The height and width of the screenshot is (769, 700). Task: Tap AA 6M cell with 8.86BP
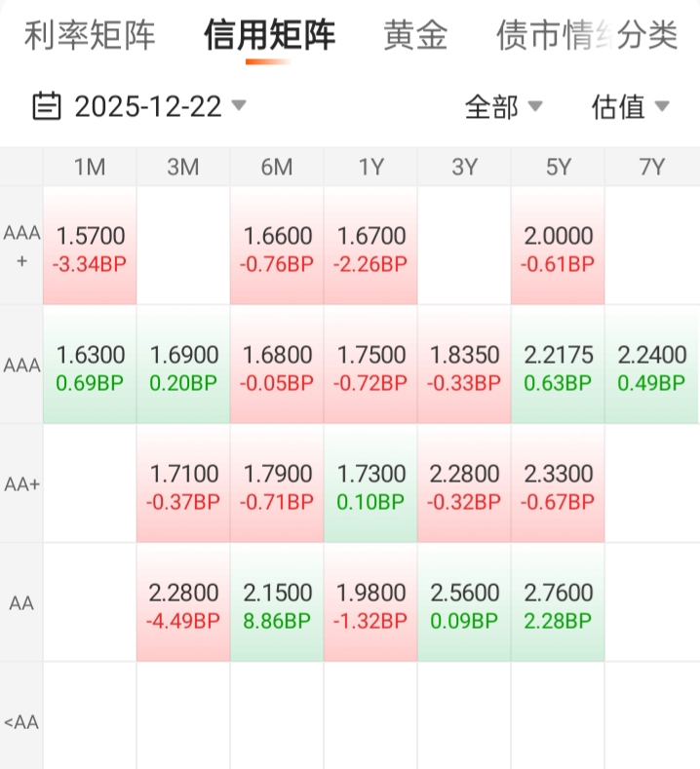click(x=277, y=604)
